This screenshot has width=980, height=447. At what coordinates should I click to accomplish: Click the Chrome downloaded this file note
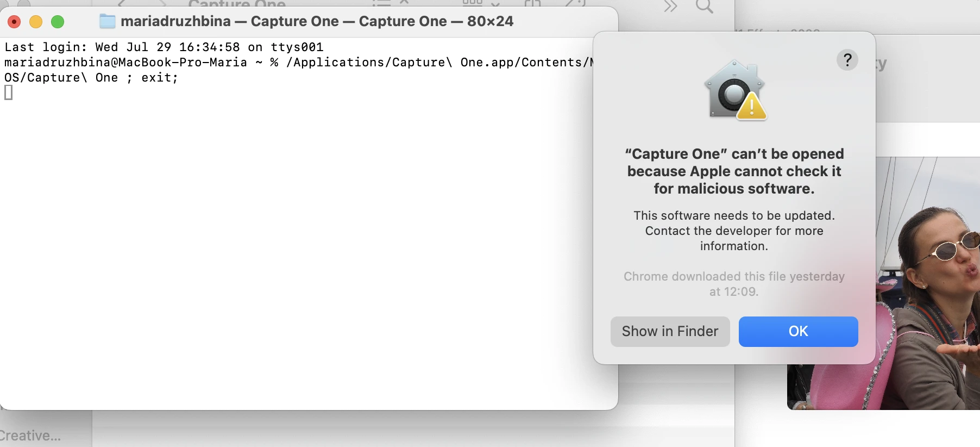point(734,284)
